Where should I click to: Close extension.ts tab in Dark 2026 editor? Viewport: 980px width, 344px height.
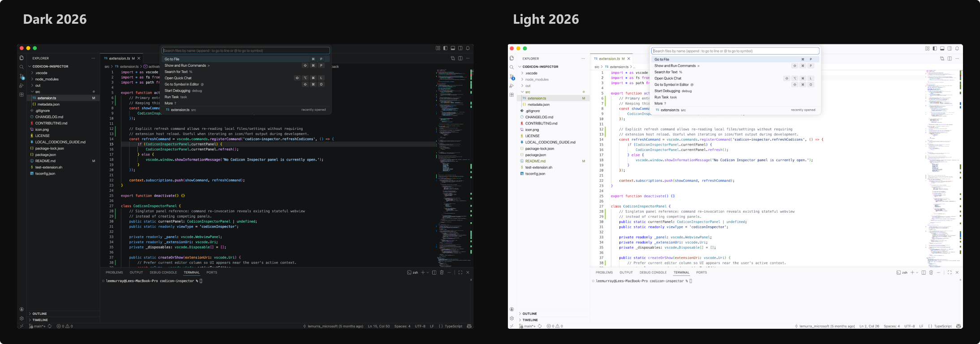point(139,58)
